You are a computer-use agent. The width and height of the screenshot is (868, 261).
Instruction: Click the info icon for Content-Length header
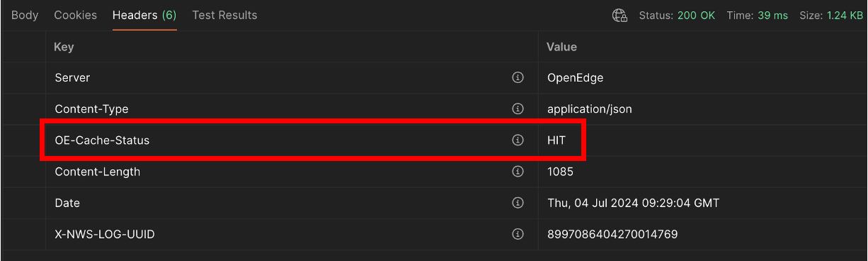[x=518, y=172]
